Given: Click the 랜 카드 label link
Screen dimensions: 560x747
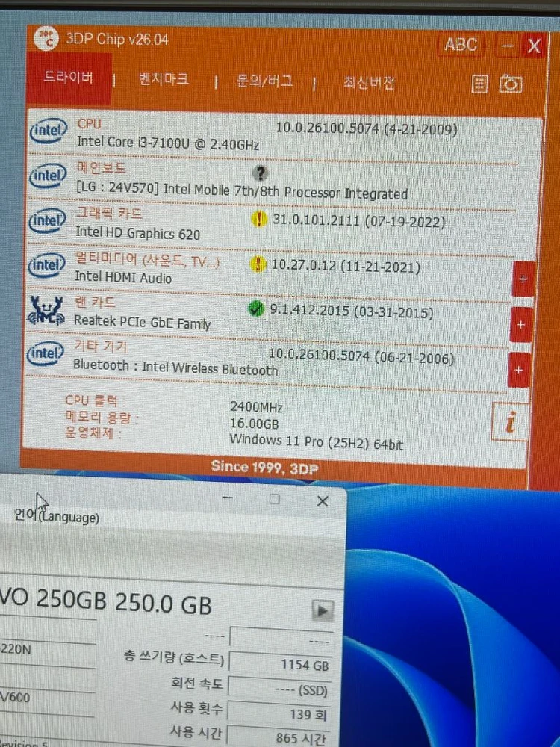Looking at the screenshot, I should 95,302.
